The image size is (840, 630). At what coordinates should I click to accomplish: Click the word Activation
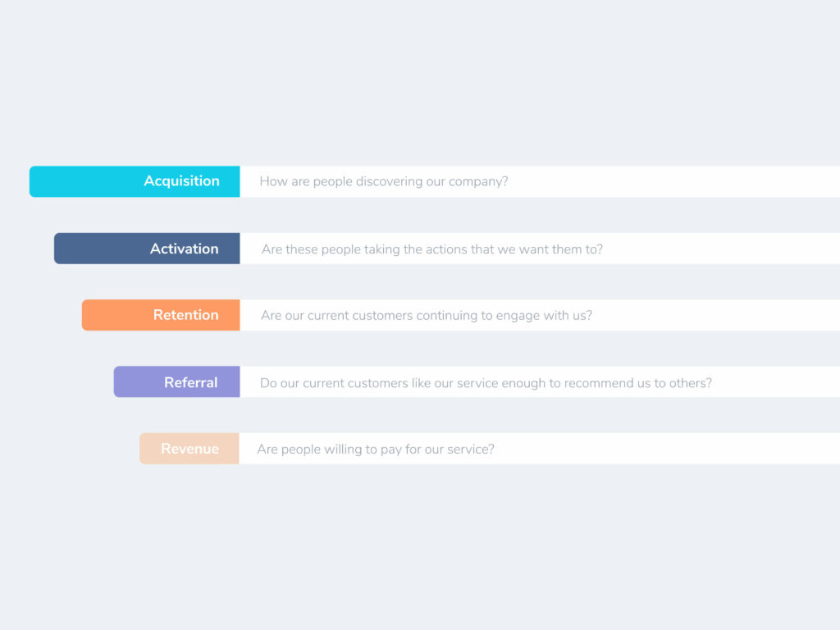coord(185,249)
